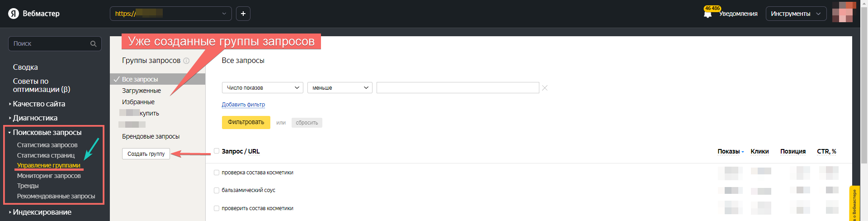
Task: Check the проверка состава косметики row
Action: point(217,173)
